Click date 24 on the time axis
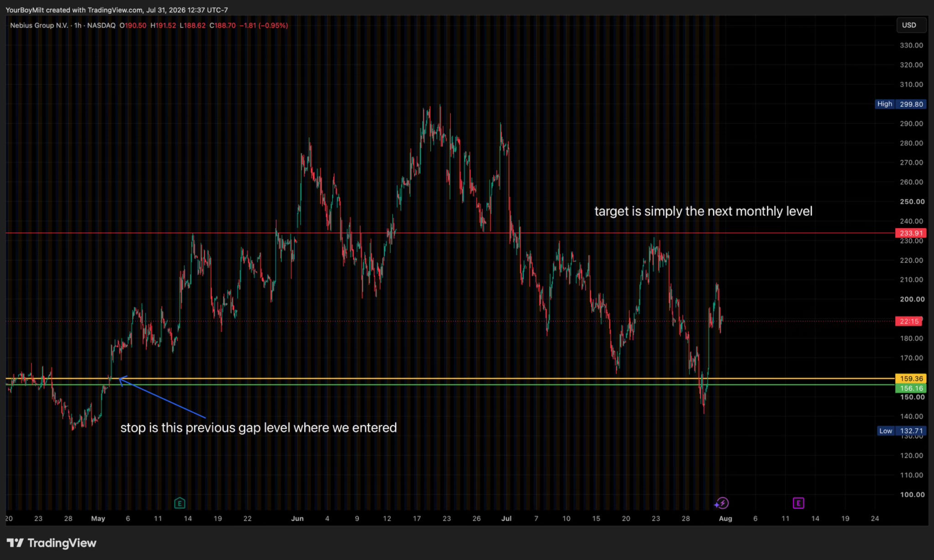Image resolution: width=934 pixels, height=560 pixels. pyautogui.click(x=875, y=519)
